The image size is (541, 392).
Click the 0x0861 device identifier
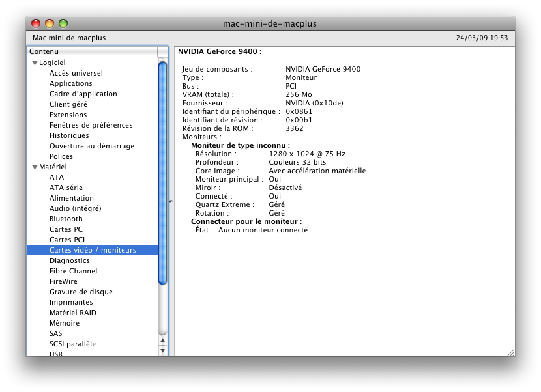299,111
